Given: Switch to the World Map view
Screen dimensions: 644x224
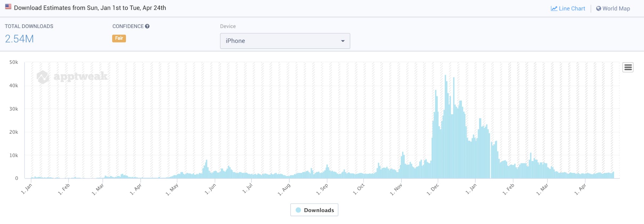Looking at the screenshot, I should pos(616,9).
